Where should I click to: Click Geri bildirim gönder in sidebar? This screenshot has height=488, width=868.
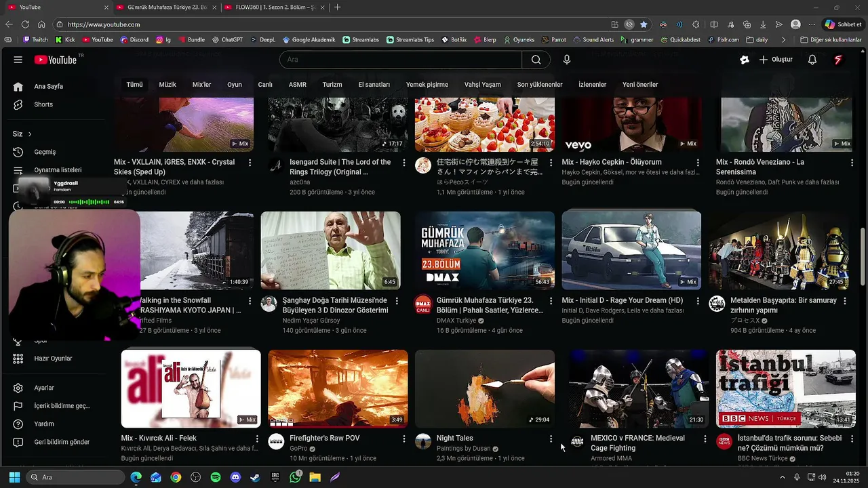coord(61,442)
